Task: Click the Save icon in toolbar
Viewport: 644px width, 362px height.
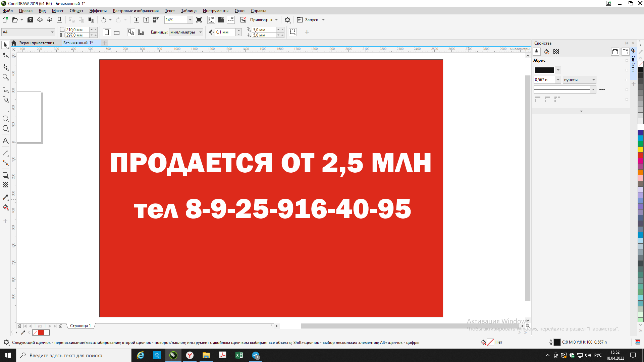Action: pyautogui.click(x=30, y=20)
